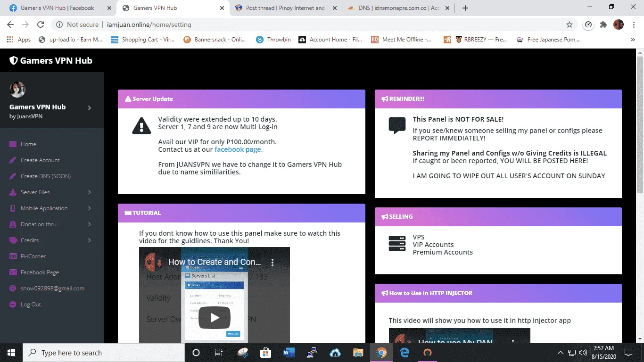This screenshot has width=644, height=362.
Task: Open the Microsoft Store taskbar icon
Action: pos(266,353)
